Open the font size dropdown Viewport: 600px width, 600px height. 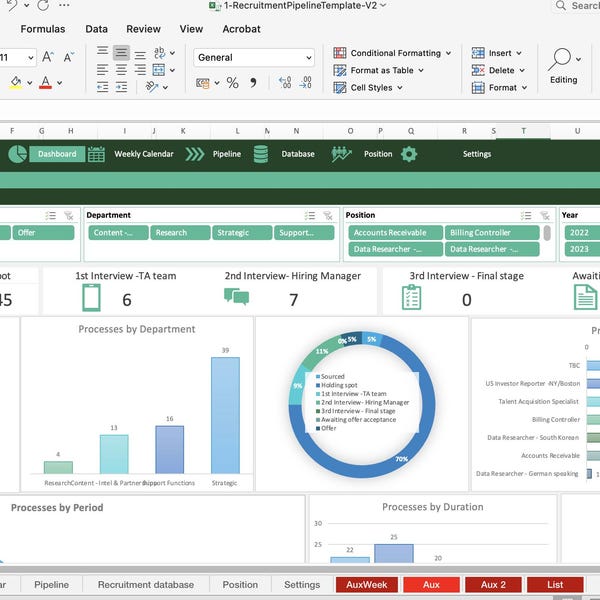coord(31,58)
